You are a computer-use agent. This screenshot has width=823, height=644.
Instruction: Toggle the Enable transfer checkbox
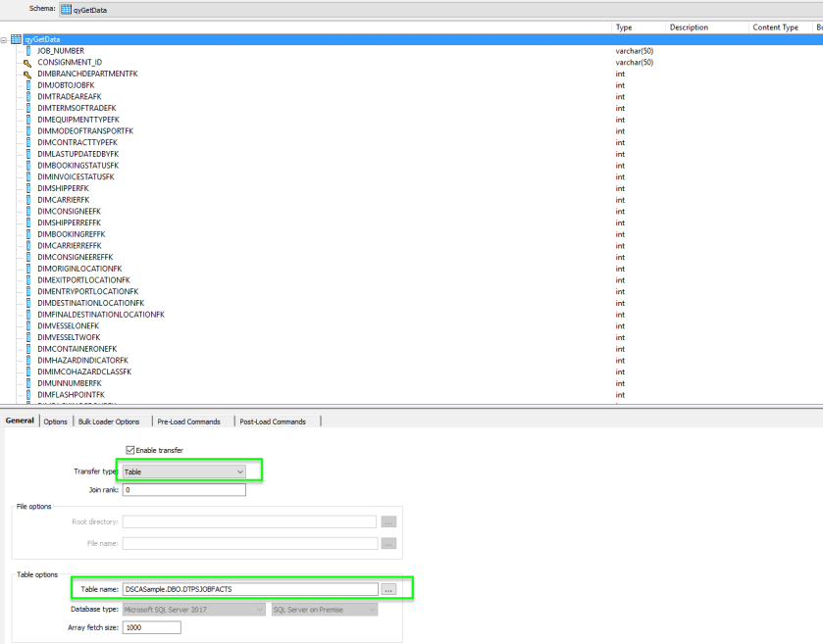(130, 450)
